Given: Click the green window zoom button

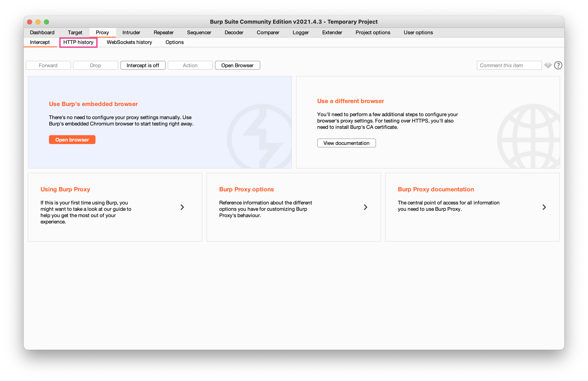Looking at the screenshot, I should (x=46, y=22).
